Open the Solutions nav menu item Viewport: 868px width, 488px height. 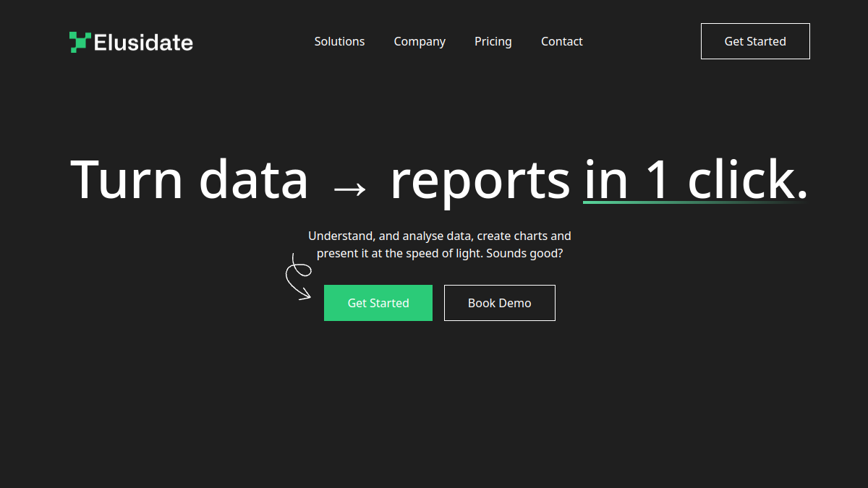point(339,41)
